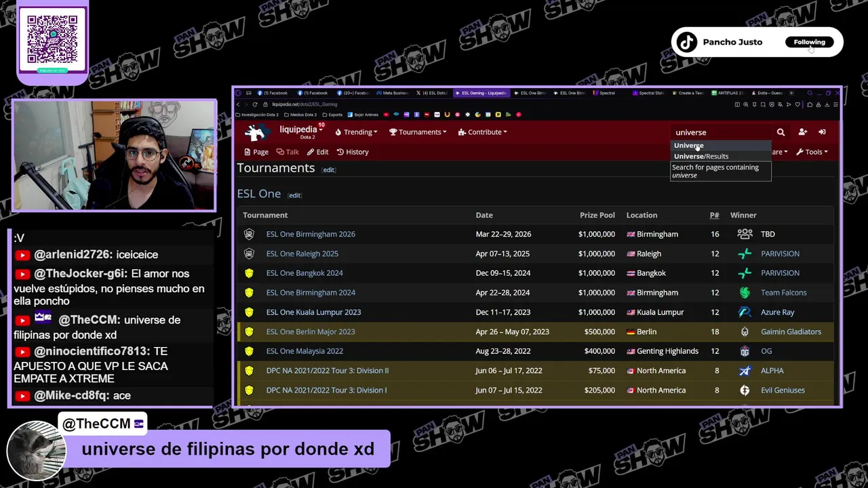Click tier icon for ESL One Birmingham 2026
This screenshot has width=868, height=488.
[x=249, y=235]
